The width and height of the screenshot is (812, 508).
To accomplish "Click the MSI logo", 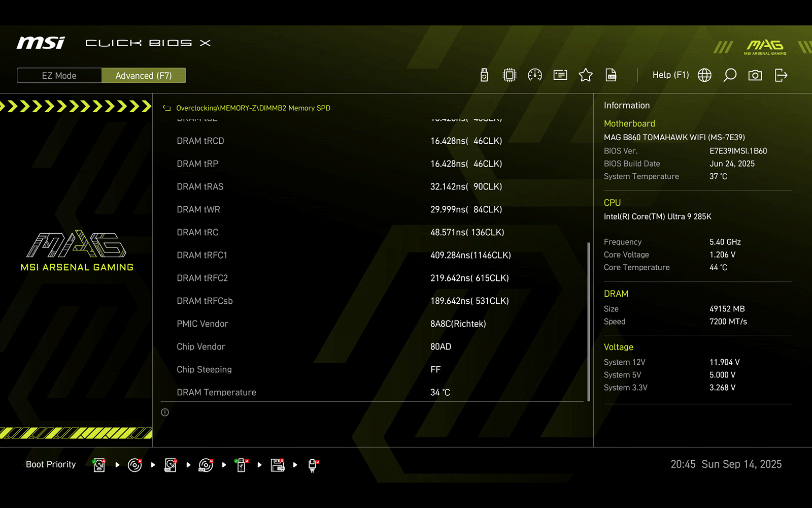I will (41, 43).
